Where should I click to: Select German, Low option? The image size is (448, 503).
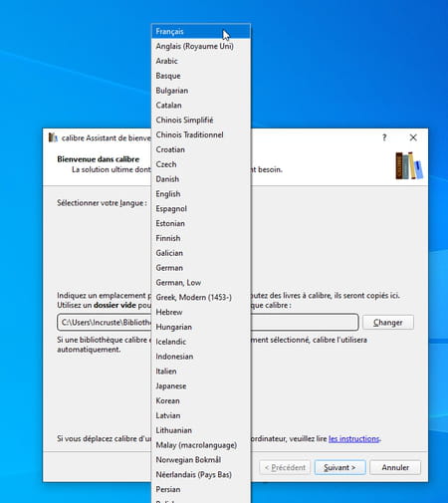click(x=201, y=283)
